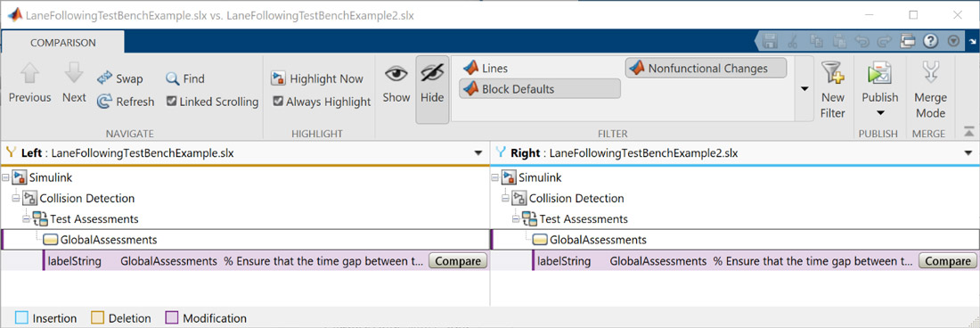
Task: Click the Redo arrow icon
Action: 885,41
